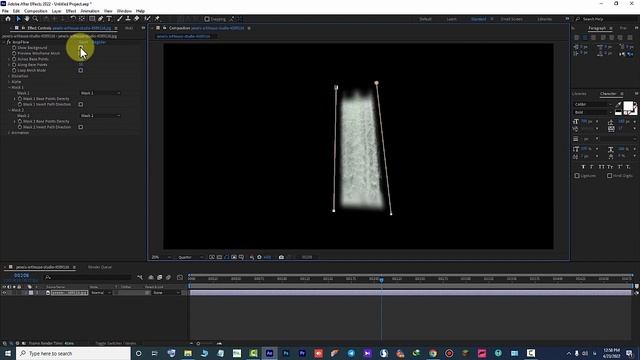
Task: Select the Clone Stamp tool
Action: [x=128, y=19]
